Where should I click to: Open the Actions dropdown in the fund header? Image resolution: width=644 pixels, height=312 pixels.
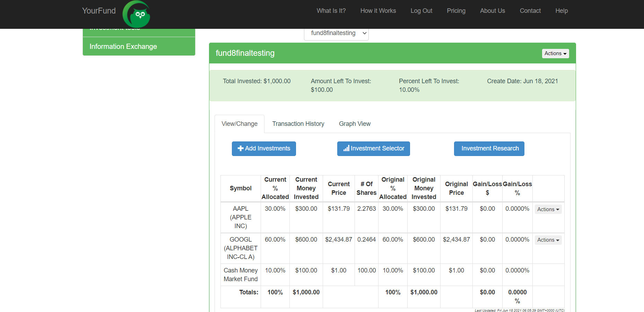[555, 53]
